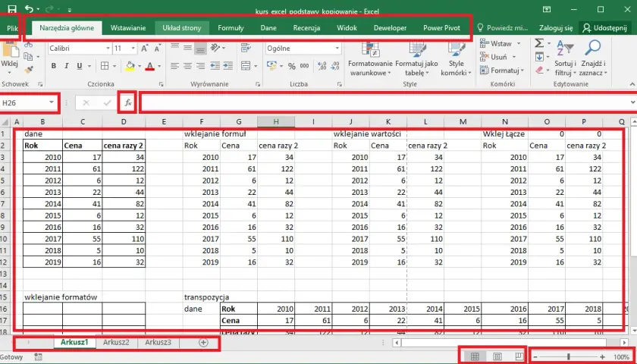Image resolution: width=637 pixels, height=364 pixels.
Task: Decrease font size with smaller A icon
Action: (x=157, y=49)
